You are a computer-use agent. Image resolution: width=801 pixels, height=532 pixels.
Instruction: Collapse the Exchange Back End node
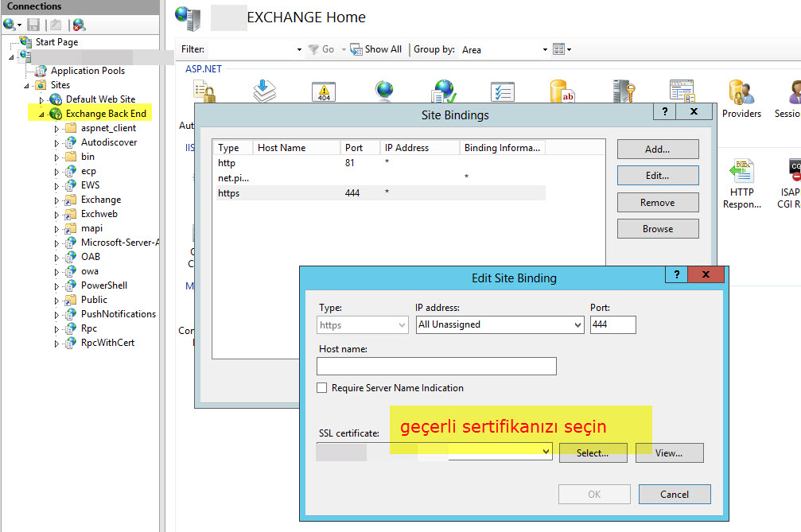coord(42,115)
